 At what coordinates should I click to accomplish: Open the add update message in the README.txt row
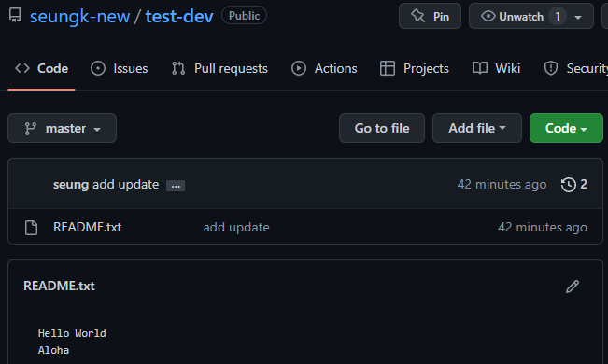point(236,227)
